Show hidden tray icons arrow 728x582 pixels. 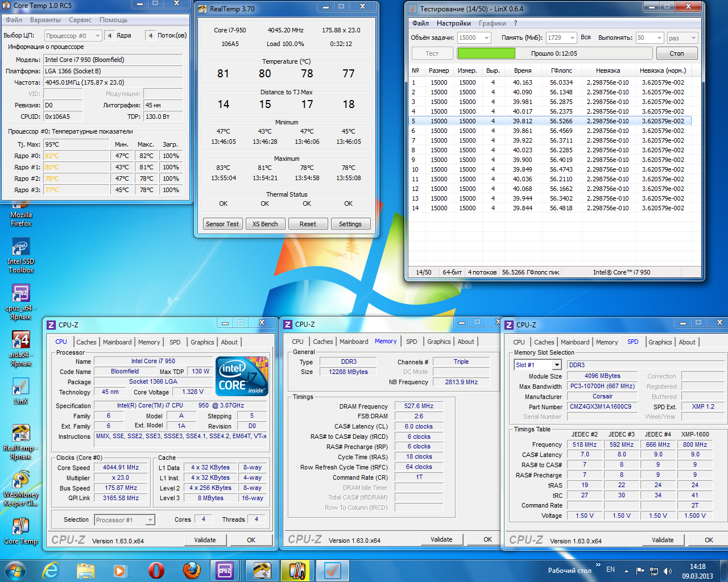[x=626, y=571]
